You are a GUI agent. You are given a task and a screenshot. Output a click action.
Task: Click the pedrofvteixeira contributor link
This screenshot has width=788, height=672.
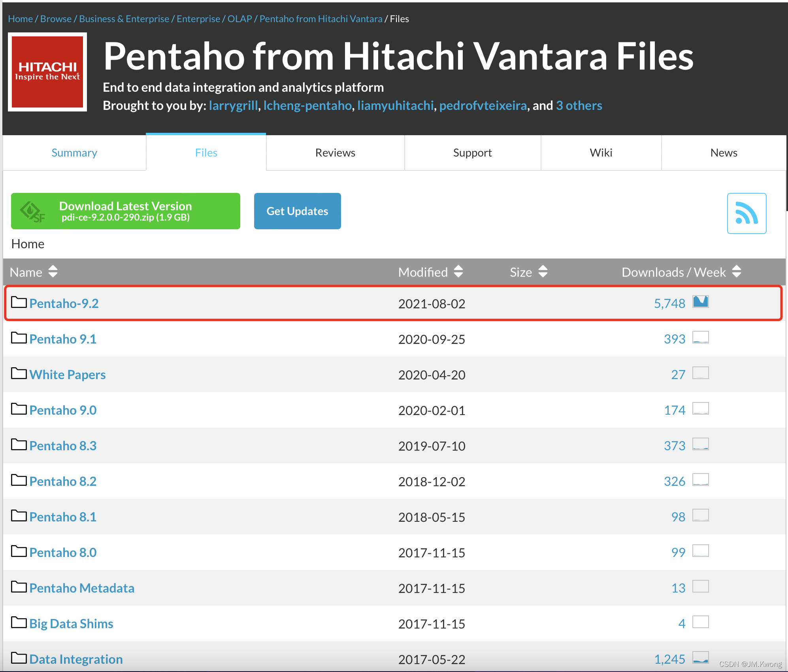(x=483, y=106)
